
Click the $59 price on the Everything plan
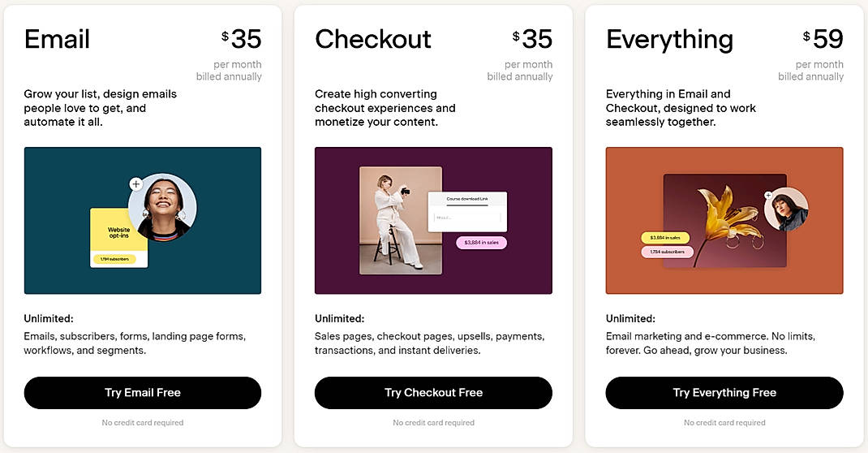pyautogui.click(x=823, y=38)
